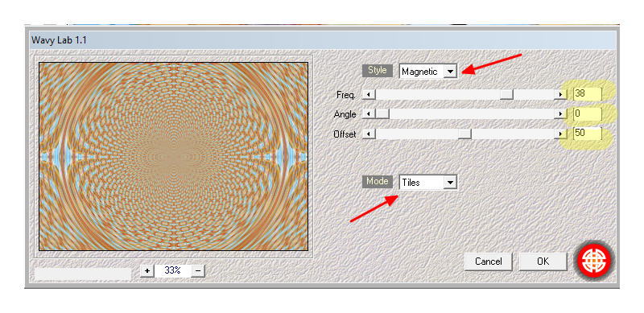Increase Offset using right scroll arrow

(x=559, y=134)
